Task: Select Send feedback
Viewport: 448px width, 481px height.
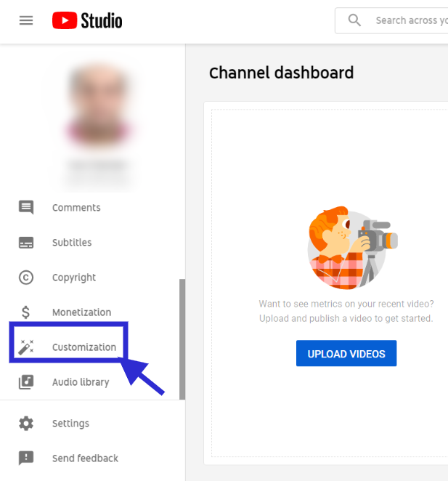Action: click(x=85, y=458)
